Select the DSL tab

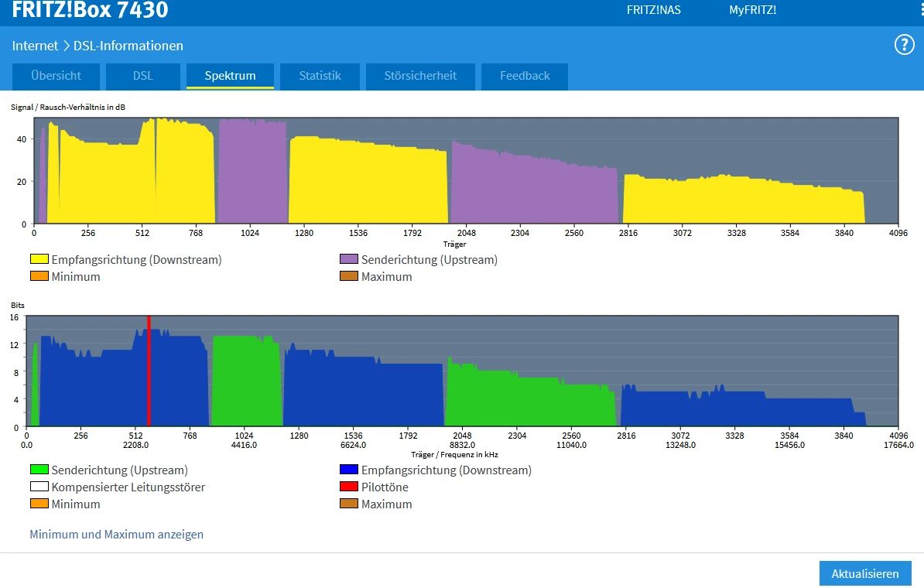(142, 76)
